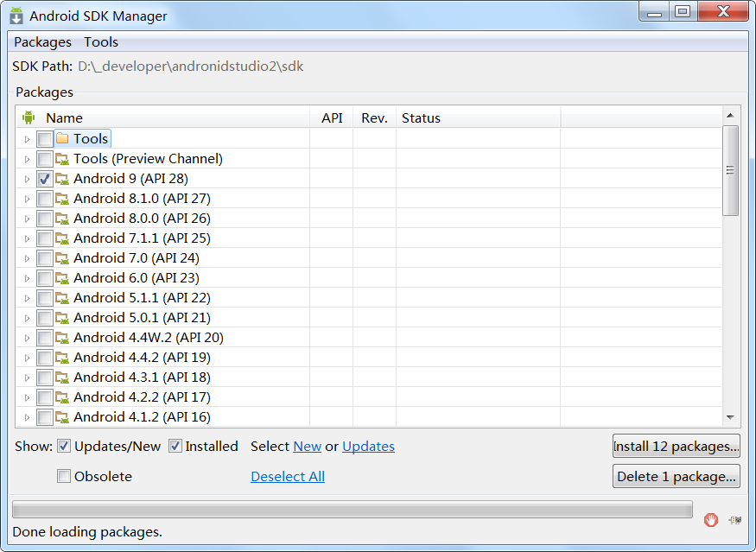Check the Android 4.4.2 (API 19) checkbox
The image size is (756, 552).
point(44,358)
